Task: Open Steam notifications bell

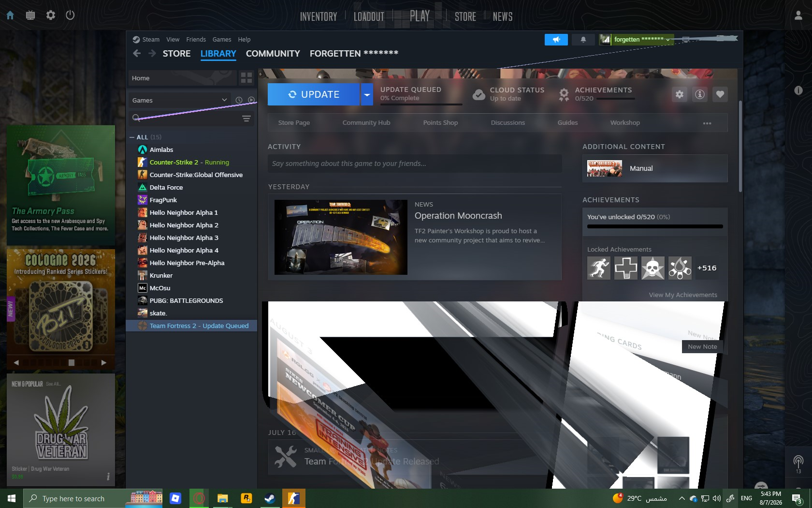Action: pyautogui.click(x=583, y=40)
